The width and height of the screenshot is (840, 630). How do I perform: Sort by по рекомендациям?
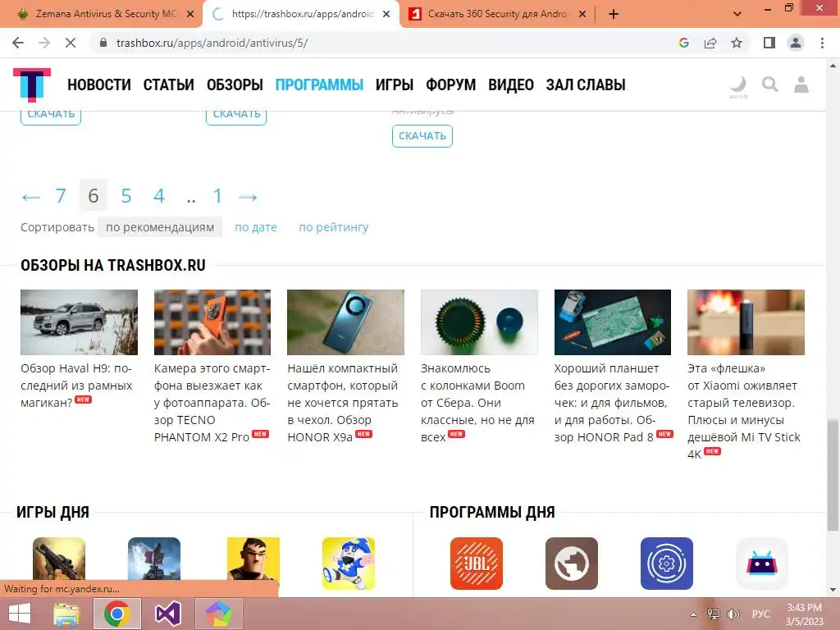[x=160, y=227]
